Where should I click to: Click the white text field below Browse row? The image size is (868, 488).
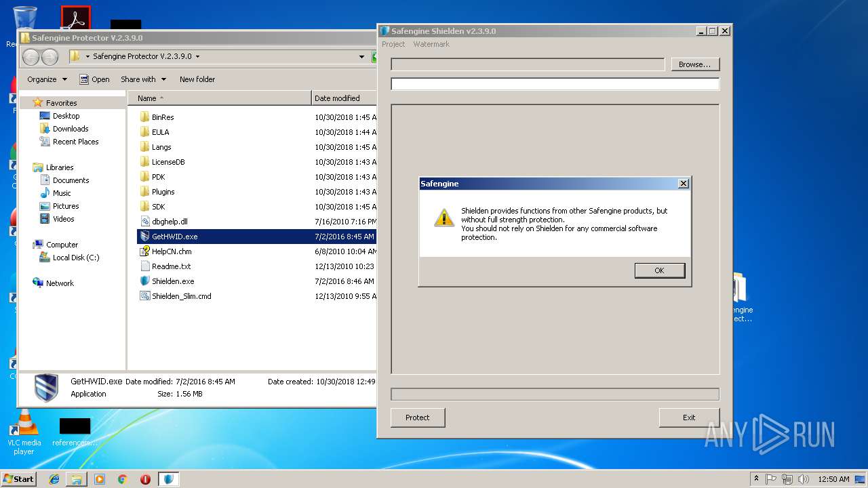[x=555, y=84]
